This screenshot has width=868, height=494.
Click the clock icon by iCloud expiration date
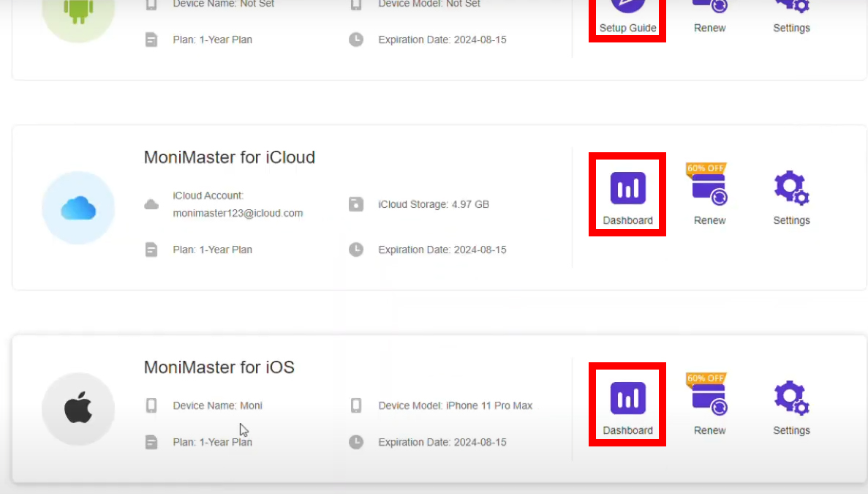pyautogui.click(x=356, y=250)
